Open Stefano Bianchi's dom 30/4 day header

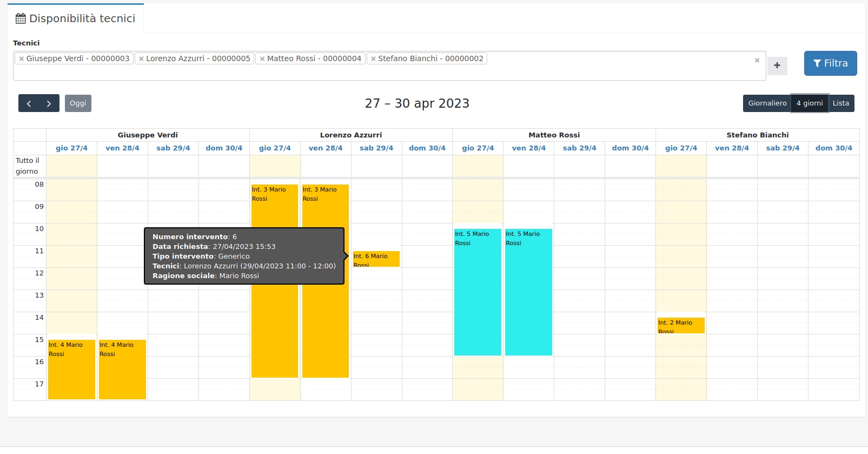click(x=833, y=148)
